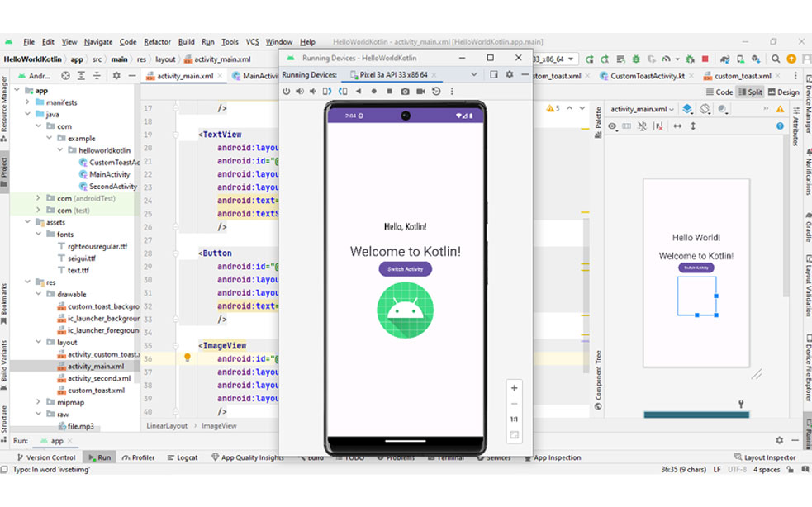
Task: Toggle autoconnect magnet icon in design toolbar
Action: click(642, 126)
